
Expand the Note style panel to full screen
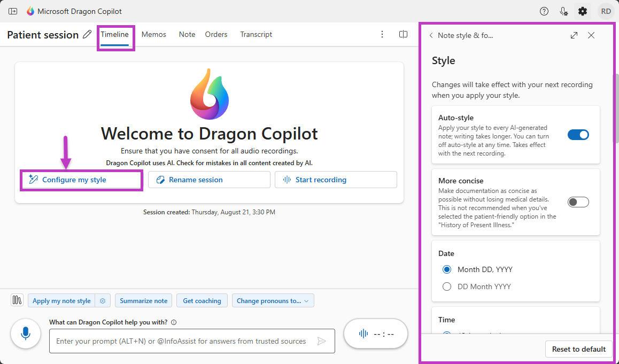pyautogui.click(x=574, y=35)
